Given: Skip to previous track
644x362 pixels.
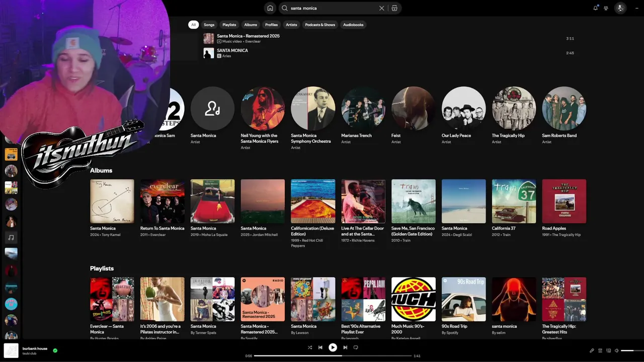Looking at the screenshot, I should tap(320, 347).
